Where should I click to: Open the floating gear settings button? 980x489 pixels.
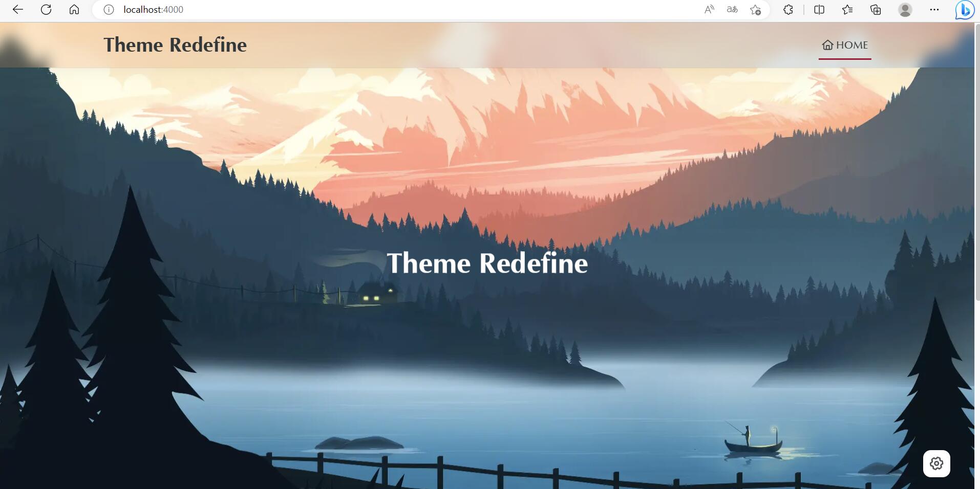pyautogui.click(x=936, y=463)
